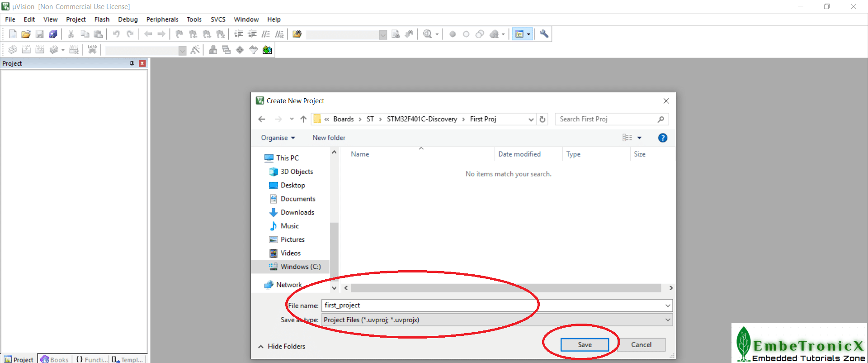Image resolution: width=868 pixels, height=363 pixels.
Task: Expand the address bar previous locations dropdown
Action: (x=531, y=119)
